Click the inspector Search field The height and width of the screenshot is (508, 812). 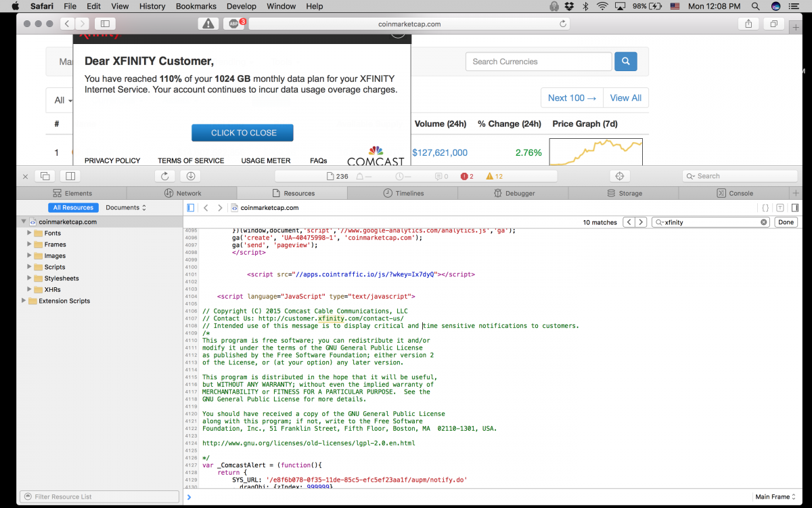coord(740,176)
